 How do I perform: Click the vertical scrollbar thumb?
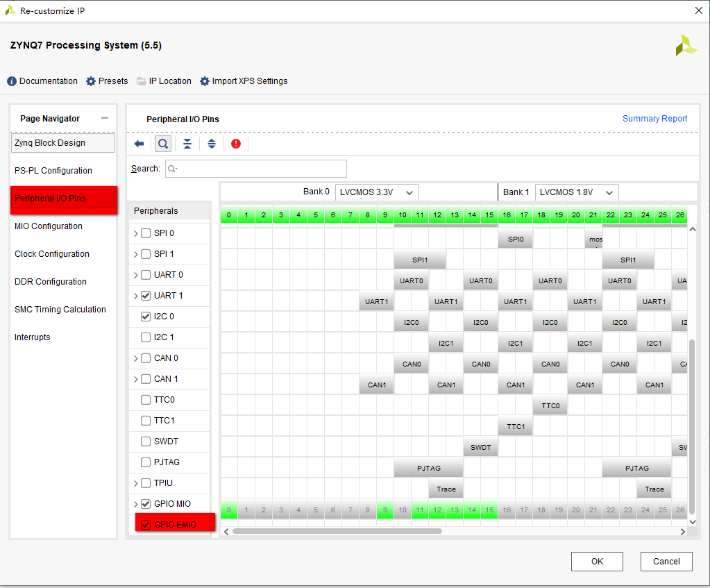coord(692,426)
